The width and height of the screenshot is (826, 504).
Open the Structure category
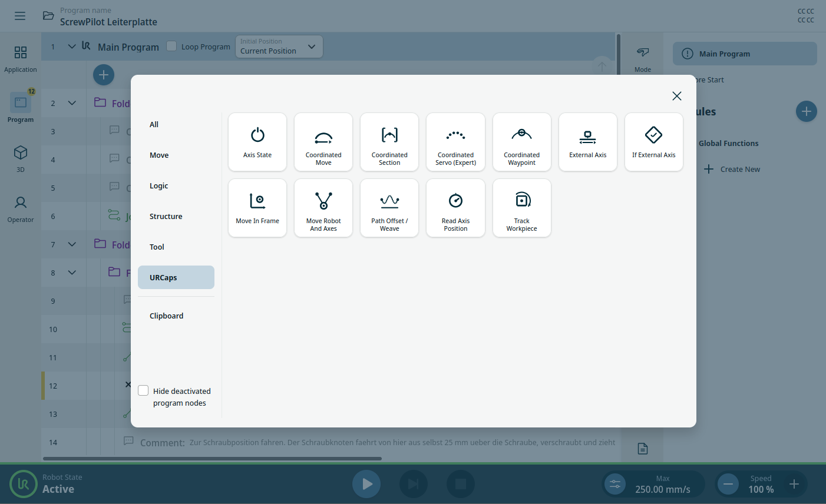tap(176, 216)
